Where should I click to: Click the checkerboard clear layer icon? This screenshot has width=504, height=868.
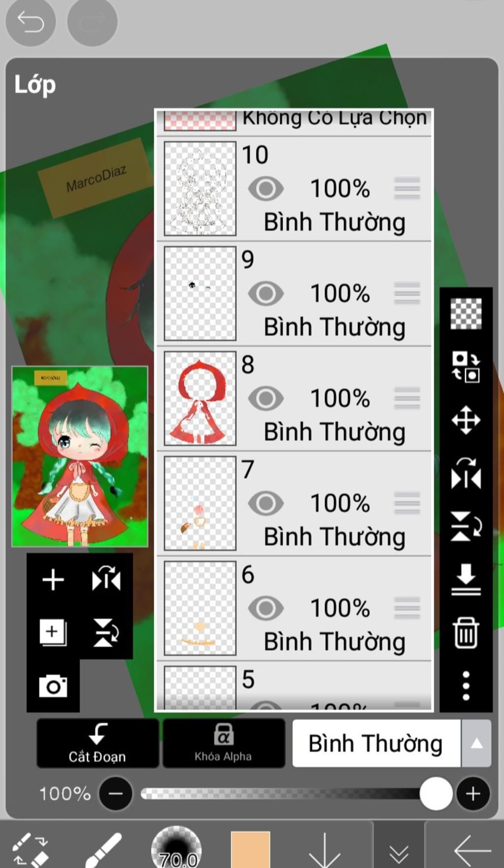point(466,313)
